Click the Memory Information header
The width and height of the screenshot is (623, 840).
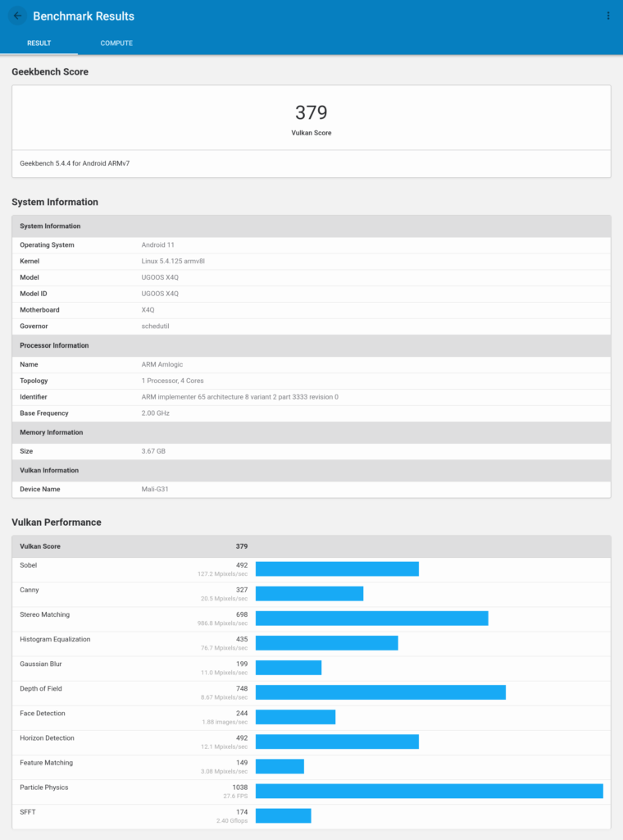tap(51, 432)
